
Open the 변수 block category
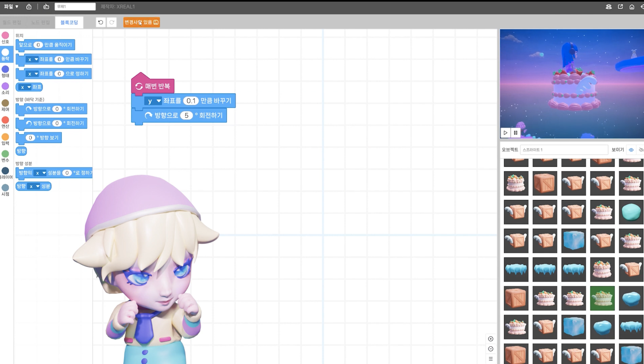(x=5, y=156)
